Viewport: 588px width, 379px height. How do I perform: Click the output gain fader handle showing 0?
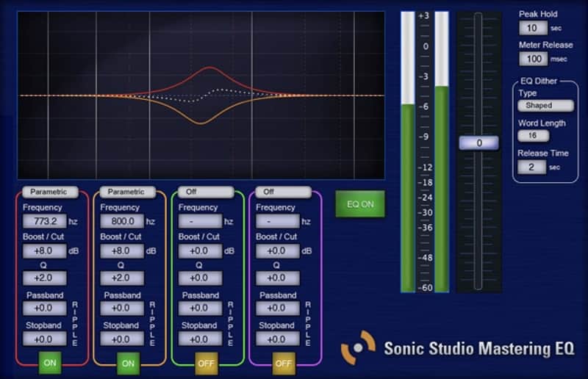[479, 142]
